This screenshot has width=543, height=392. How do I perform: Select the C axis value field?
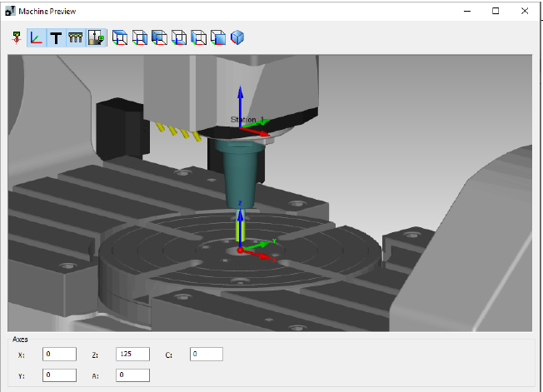coord(206,355)
